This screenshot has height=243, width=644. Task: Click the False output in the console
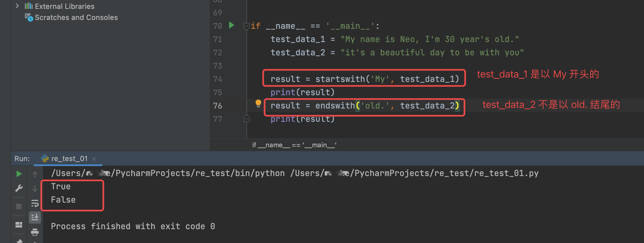(x=63, y=200)
